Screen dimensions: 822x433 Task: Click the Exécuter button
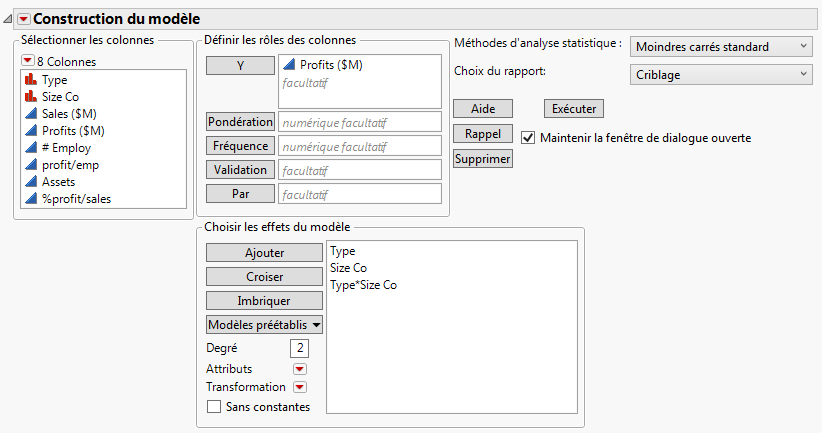[574, 108]
